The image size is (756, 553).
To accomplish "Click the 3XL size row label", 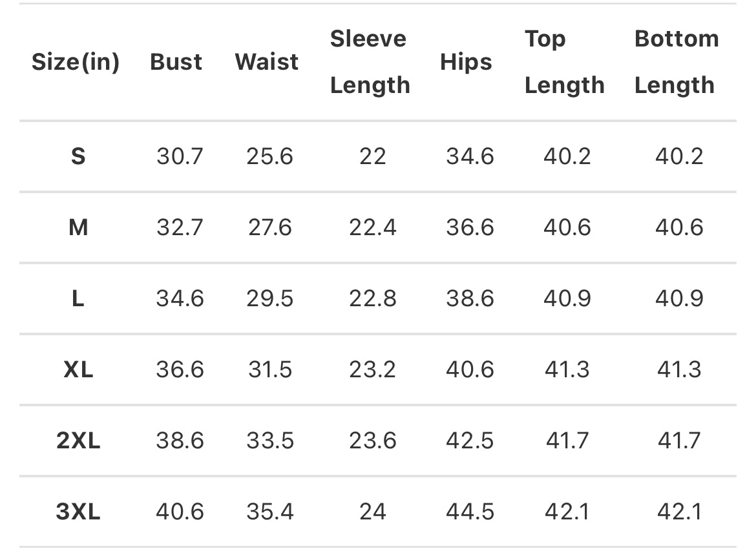I will pyautogui.click(x=78, y=512).
